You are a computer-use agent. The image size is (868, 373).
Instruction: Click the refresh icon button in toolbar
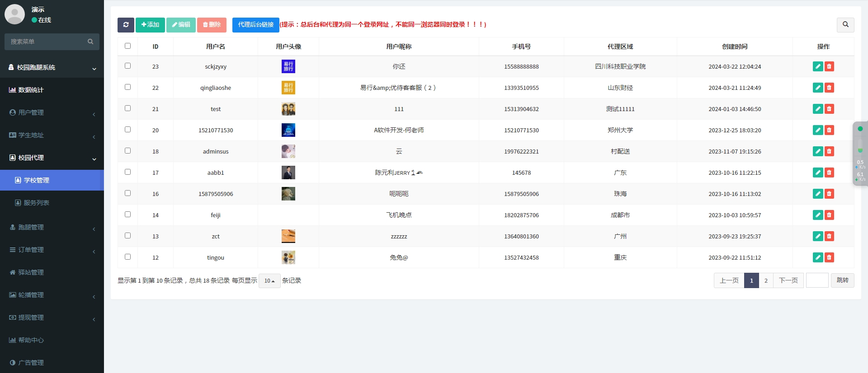click(x=126, y=25)
